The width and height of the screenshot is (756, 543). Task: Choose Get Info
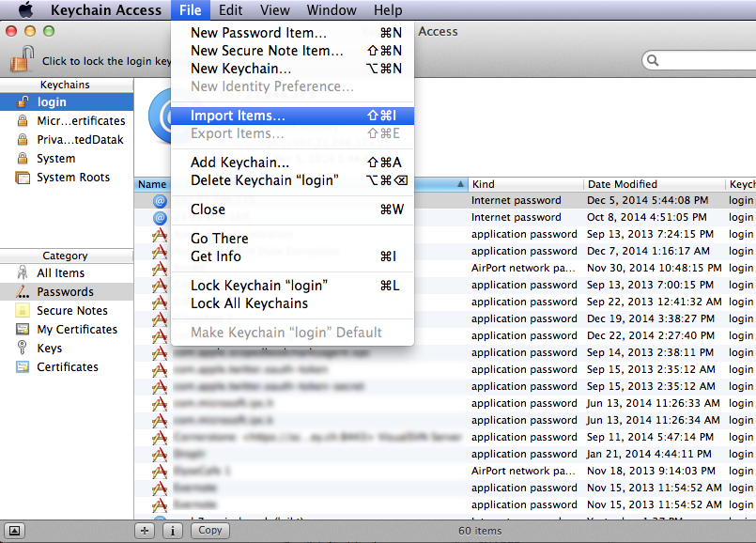pyautogui.click(x=292, y=256)
